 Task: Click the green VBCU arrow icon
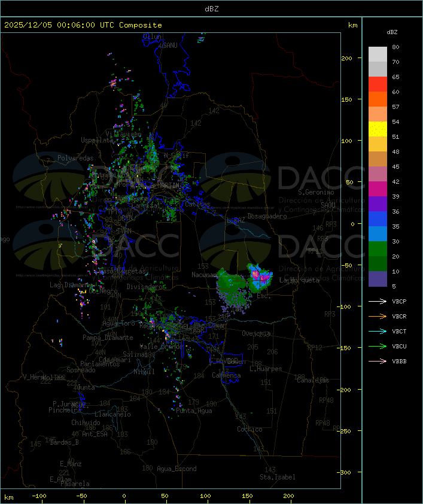378,346
